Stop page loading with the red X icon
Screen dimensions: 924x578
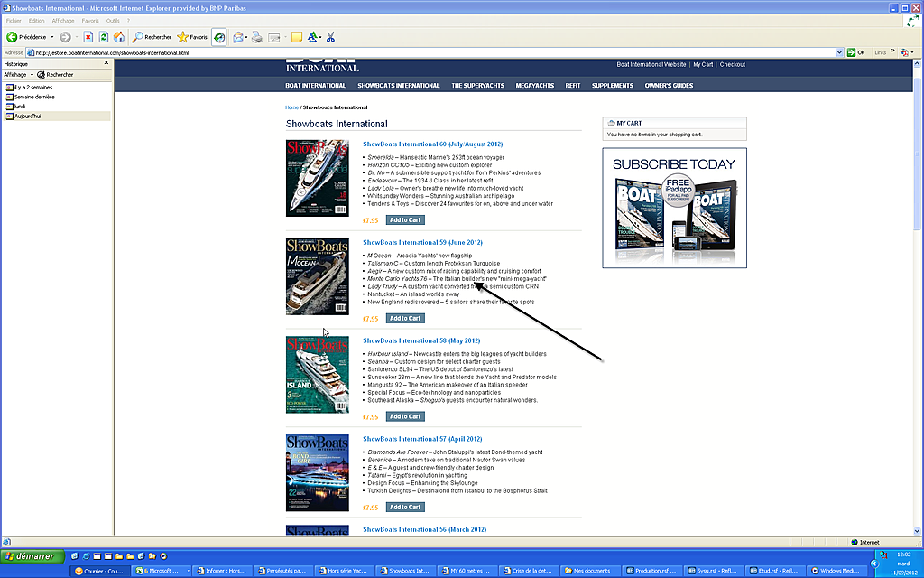(x=88, y=37)
